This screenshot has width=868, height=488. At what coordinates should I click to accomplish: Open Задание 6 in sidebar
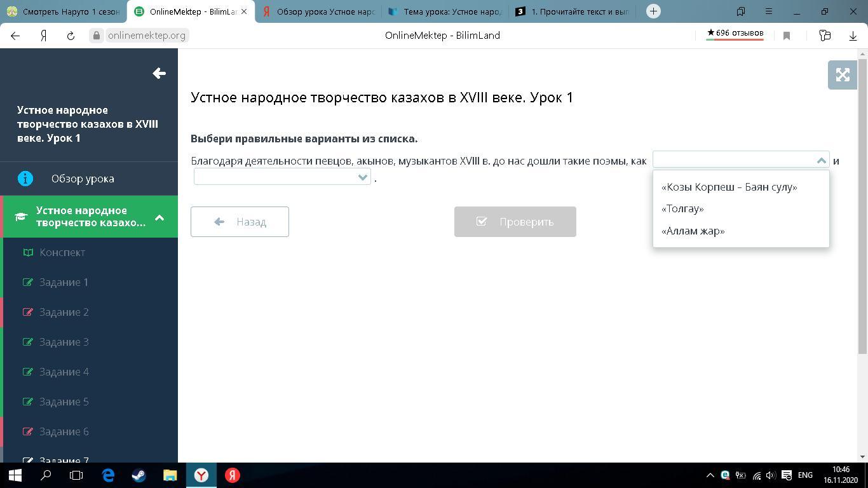[x=64, y=431]
